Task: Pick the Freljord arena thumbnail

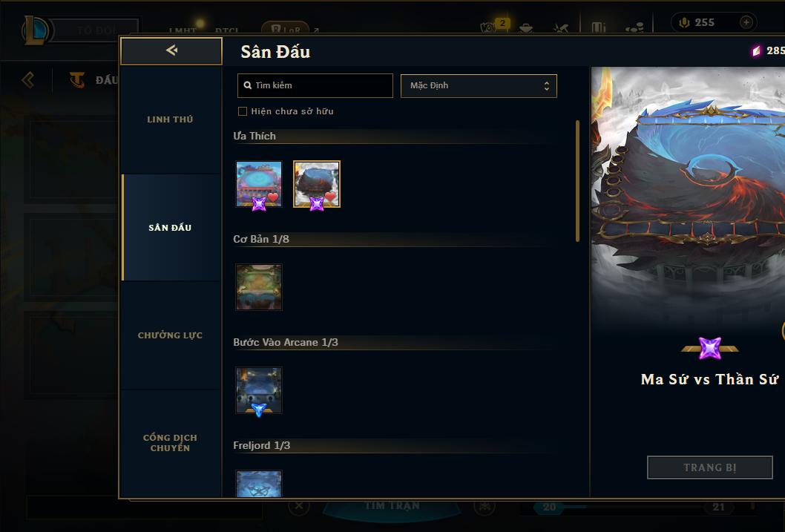Action: click(259, 484)
